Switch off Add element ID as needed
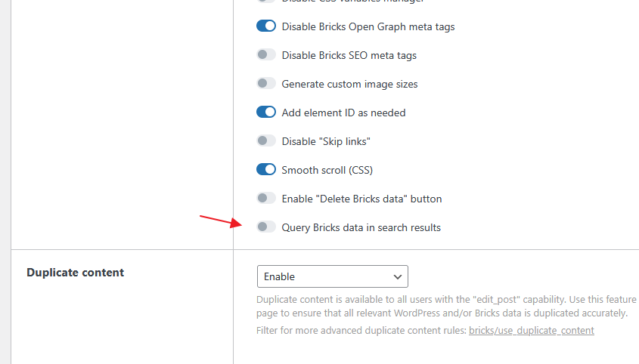639x364 pixels. pos(266,112)
